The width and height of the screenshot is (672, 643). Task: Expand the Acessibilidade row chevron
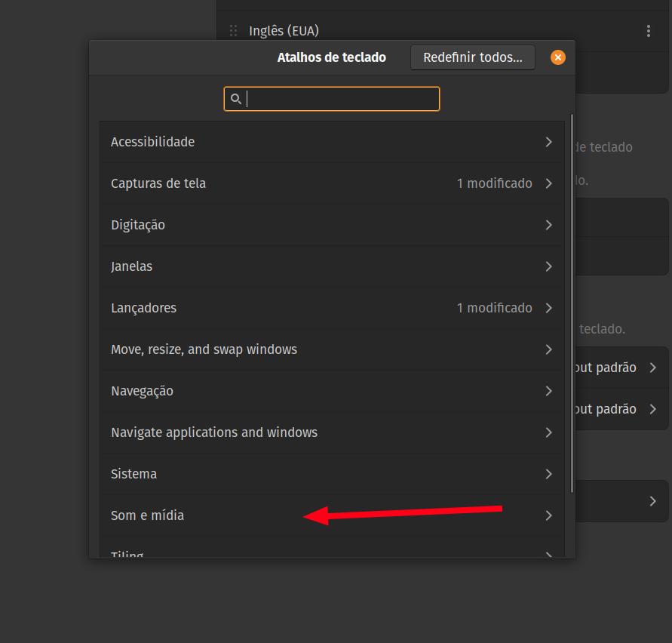548,142
